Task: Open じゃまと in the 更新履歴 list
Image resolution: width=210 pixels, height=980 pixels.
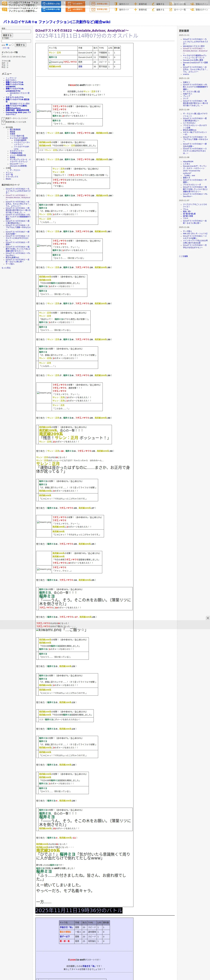Action: pos(186,164)
